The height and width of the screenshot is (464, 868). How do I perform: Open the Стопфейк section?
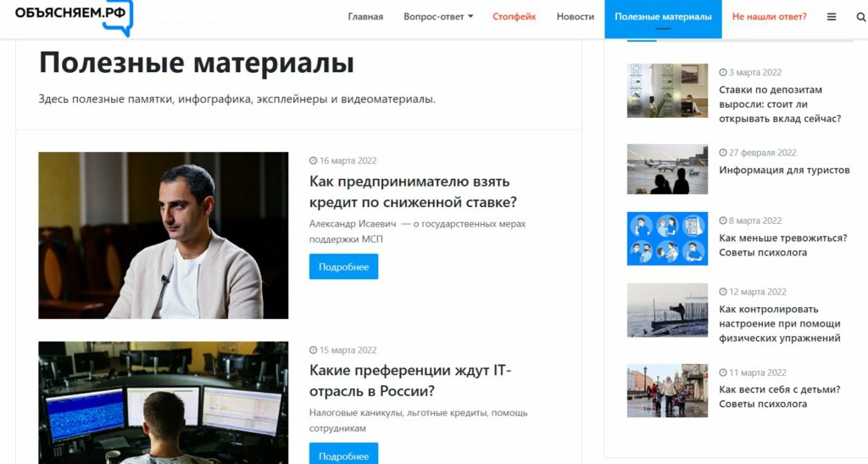tap(515, 17)
